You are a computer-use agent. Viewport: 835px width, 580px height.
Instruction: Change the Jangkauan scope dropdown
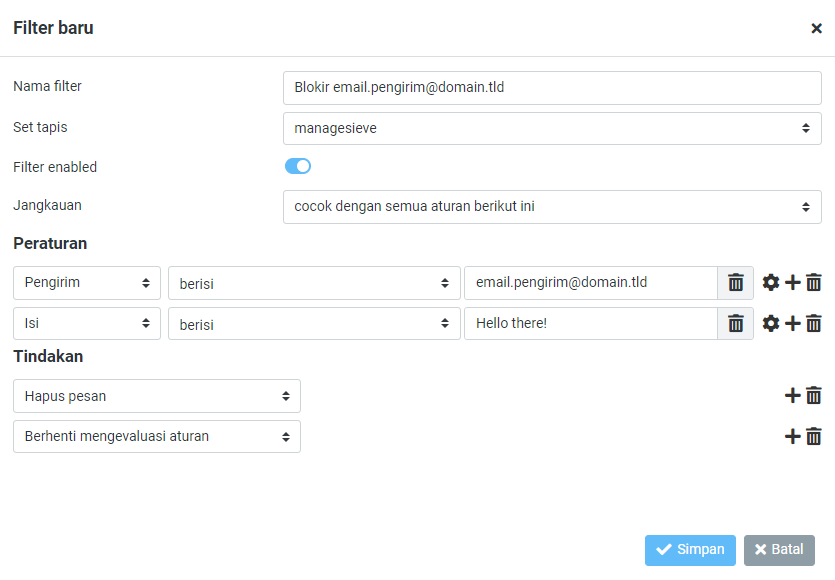[552, 207]
